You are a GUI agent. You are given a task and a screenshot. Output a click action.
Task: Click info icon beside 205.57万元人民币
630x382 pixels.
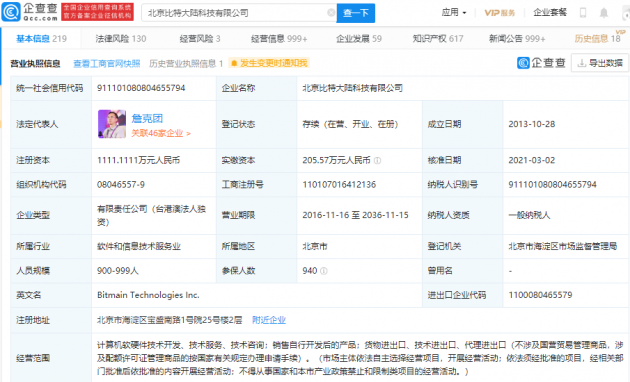tap(377, 161)
